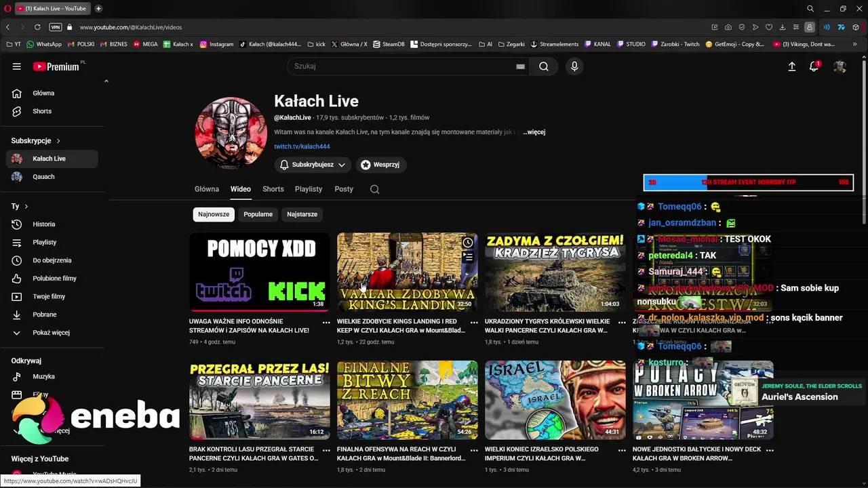Expand Pokaż więcej in sidebar

click(52, 333)
